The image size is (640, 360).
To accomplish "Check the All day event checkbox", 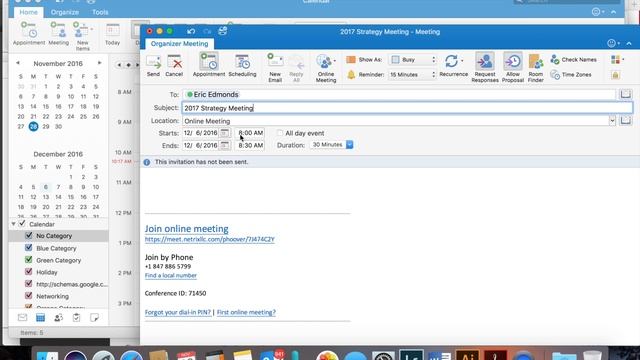I will coord(280,133).
